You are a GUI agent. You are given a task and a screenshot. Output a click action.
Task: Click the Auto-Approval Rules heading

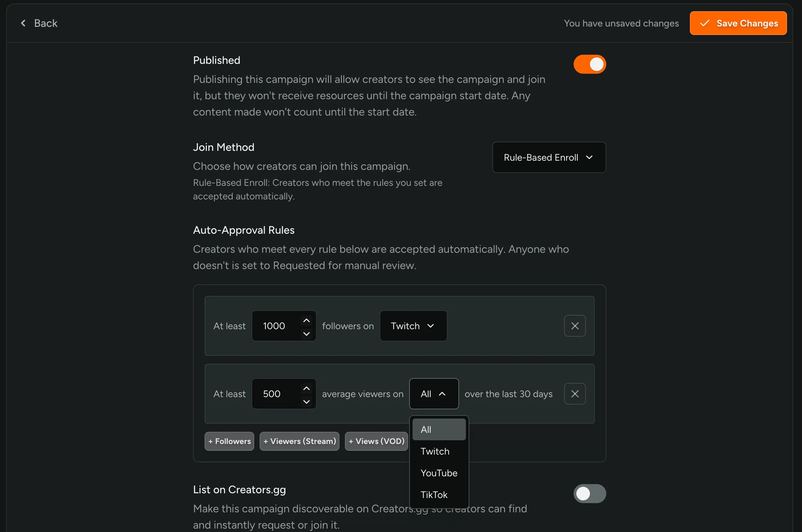(x=244, y=230)
